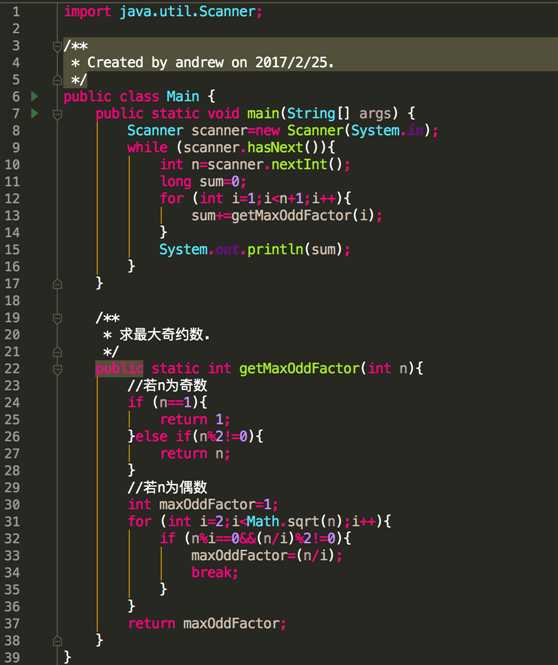Click 'Math' on line 31
This screenshot has width=558, height=665.
point(263,521)
